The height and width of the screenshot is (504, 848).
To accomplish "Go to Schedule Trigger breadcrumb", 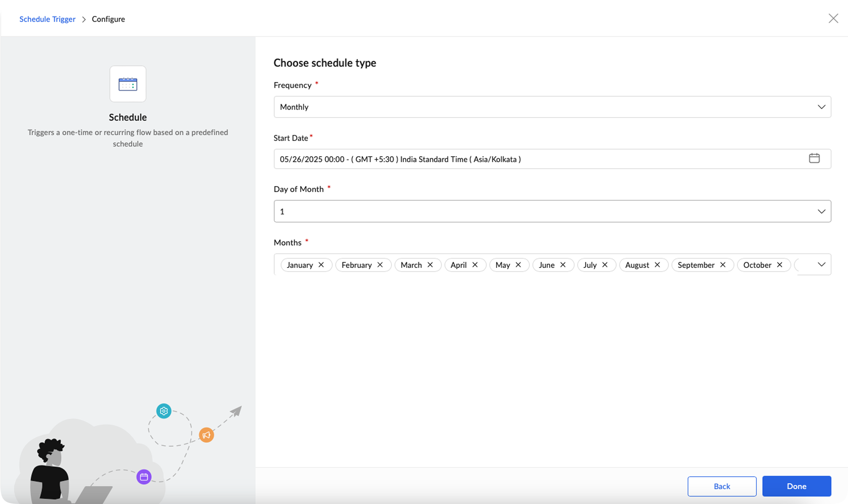I will tap(47, 19).
